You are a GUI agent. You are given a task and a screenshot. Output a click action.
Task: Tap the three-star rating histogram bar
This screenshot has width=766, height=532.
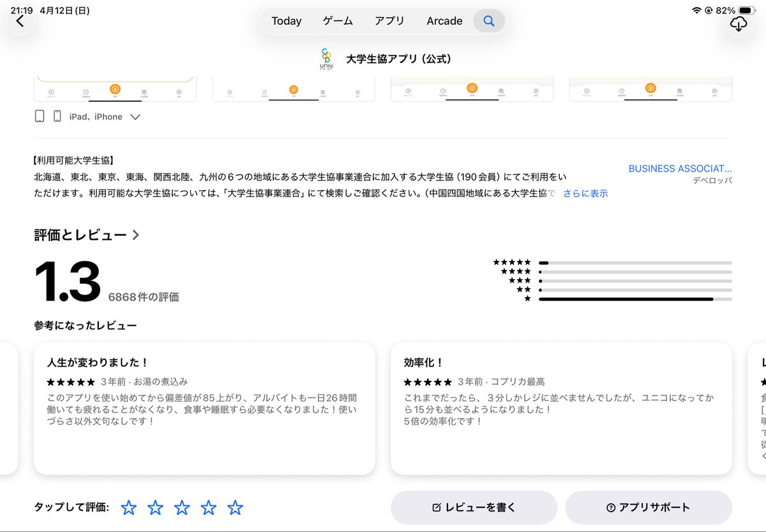coord(635,281)
